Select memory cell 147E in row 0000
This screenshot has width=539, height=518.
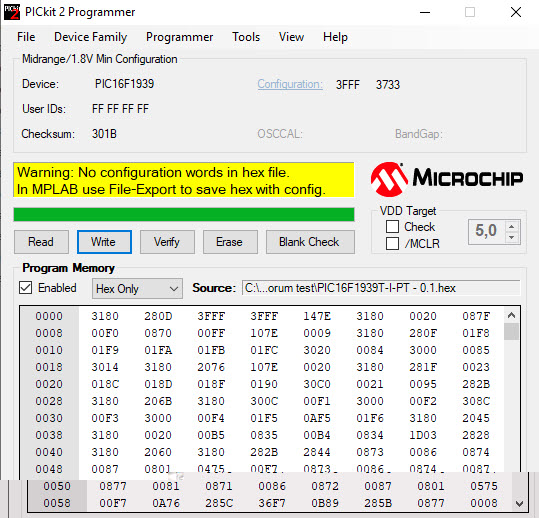click(x=317, y=316)
